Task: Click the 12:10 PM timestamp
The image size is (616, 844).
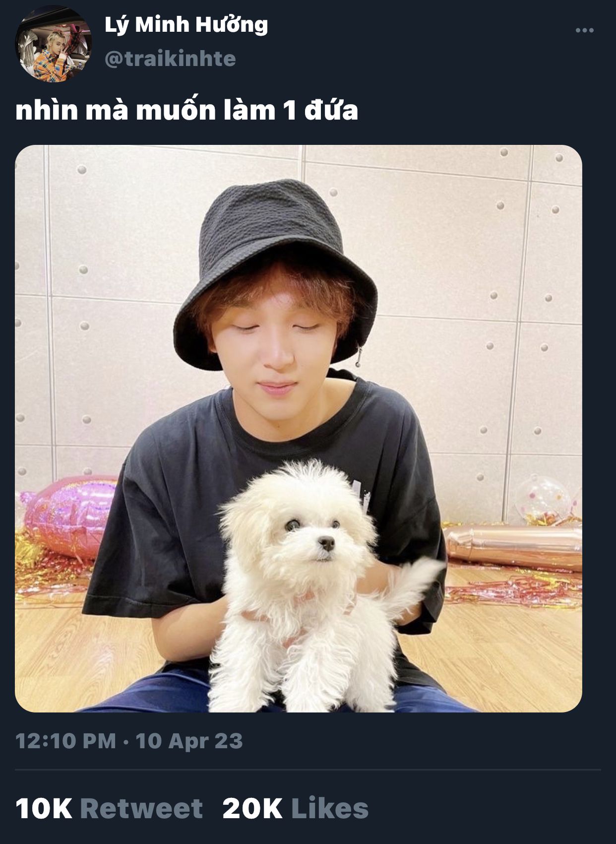Action: coord(65,741)
